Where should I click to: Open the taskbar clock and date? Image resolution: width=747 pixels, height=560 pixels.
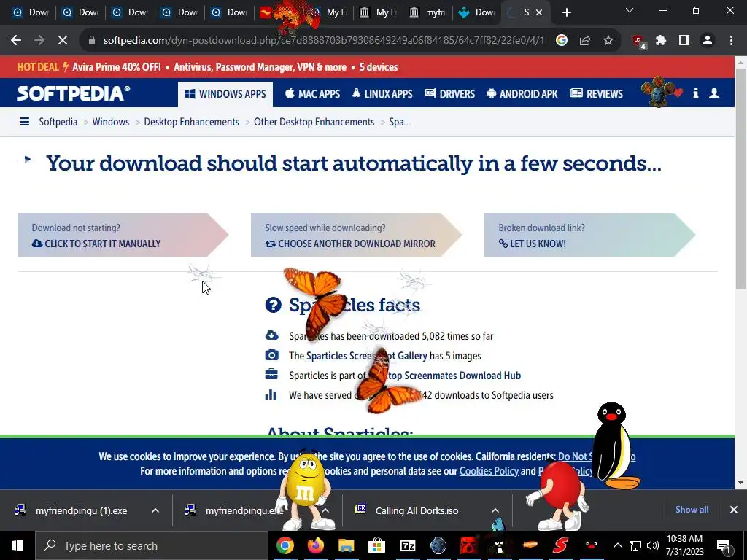[684, 545]
